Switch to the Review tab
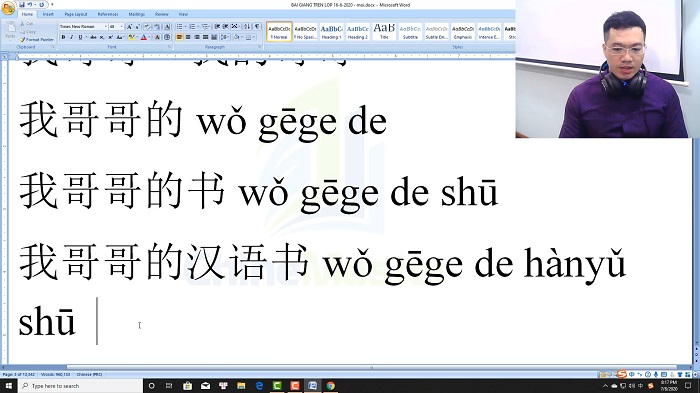The height and width of the screenshot is (393, 700). click(162, 14)
